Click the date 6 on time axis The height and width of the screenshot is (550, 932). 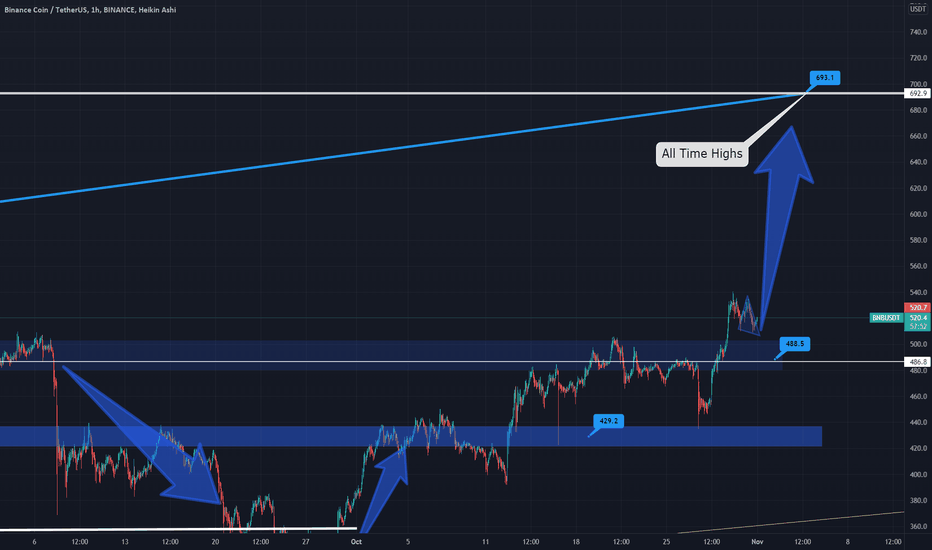34,542
